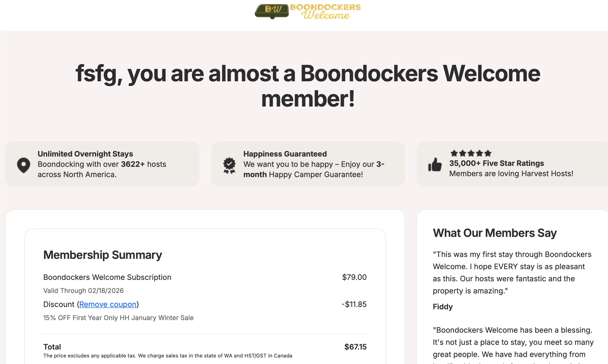The image size is (608, 364).
Task: Click the guarantee badge ribbon icon
Action: click(x=229, y=166)
